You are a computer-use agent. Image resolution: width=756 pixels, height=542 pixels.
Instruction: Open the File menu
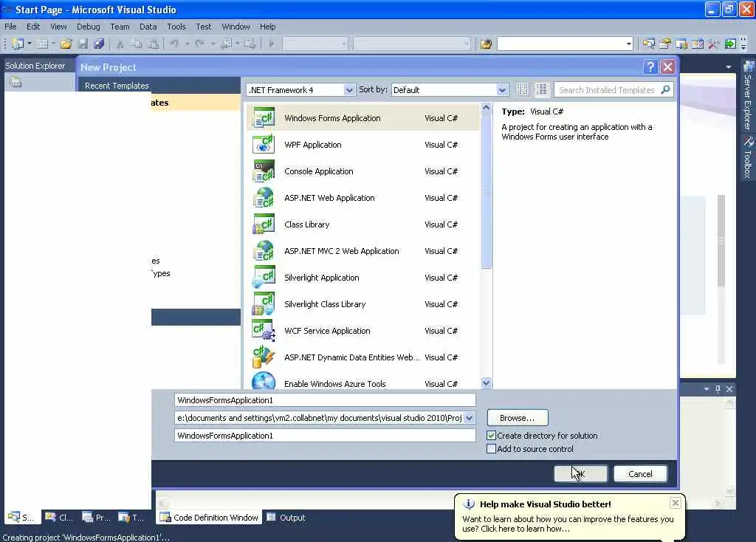pyautogui.click(x=10, y=27)
